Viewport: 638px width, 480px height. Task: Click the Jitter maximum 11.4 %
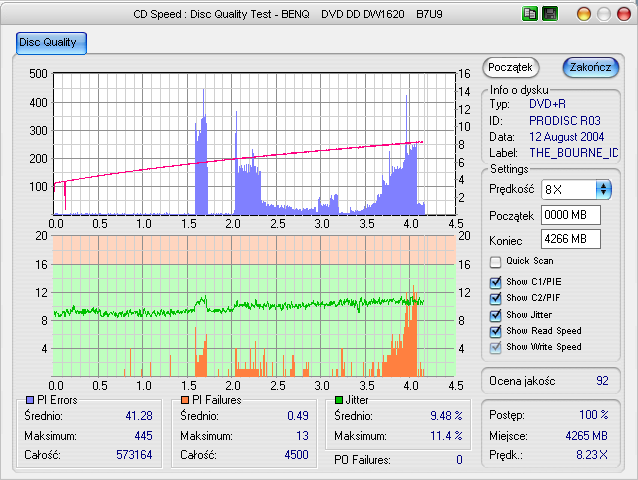tap(446, 436)
